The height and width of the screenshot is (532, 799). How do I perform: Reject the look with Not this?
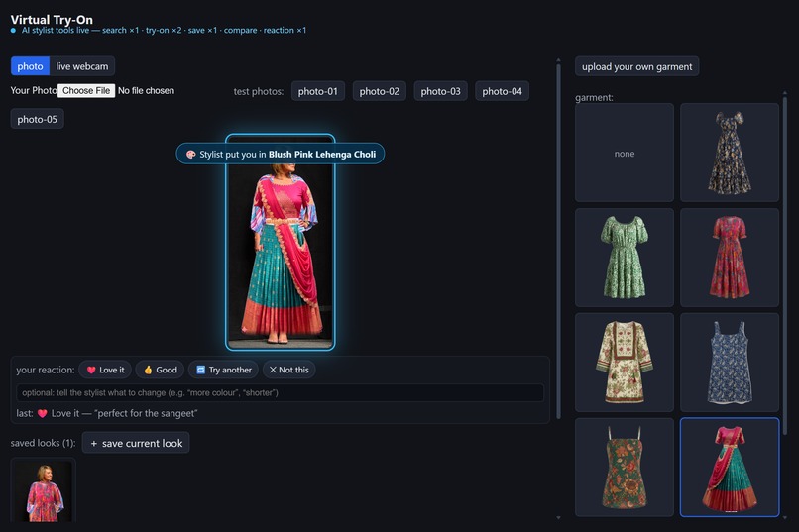[288, 370]
